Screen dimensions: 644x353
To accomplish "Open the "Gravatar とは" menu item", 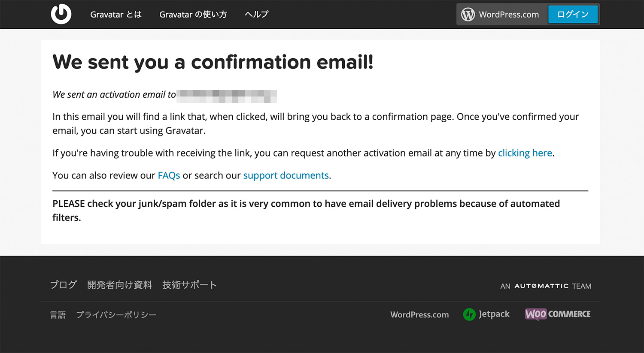I will coord(116,15).
